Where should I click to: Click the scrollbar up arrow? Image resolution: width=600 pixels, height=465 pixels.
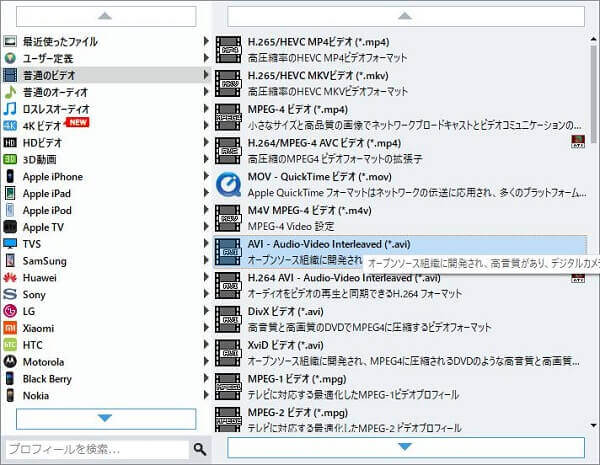click(x=593, y=39)
